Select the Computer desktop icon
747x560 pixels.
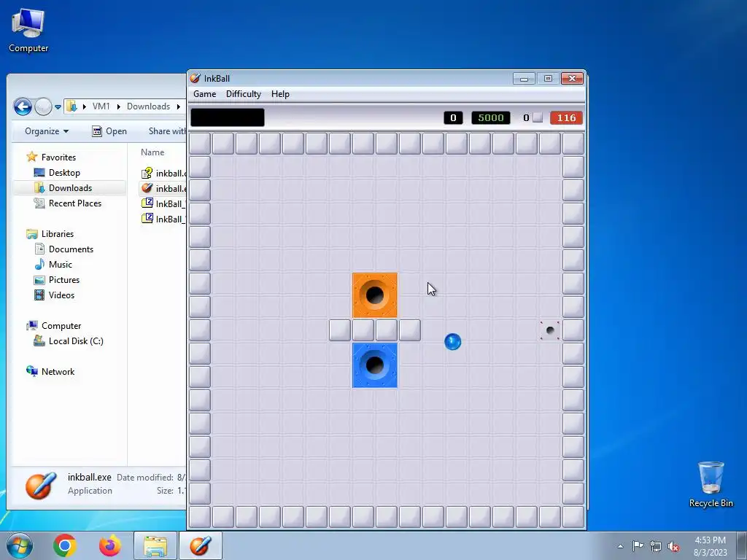[x=28, y=31]
